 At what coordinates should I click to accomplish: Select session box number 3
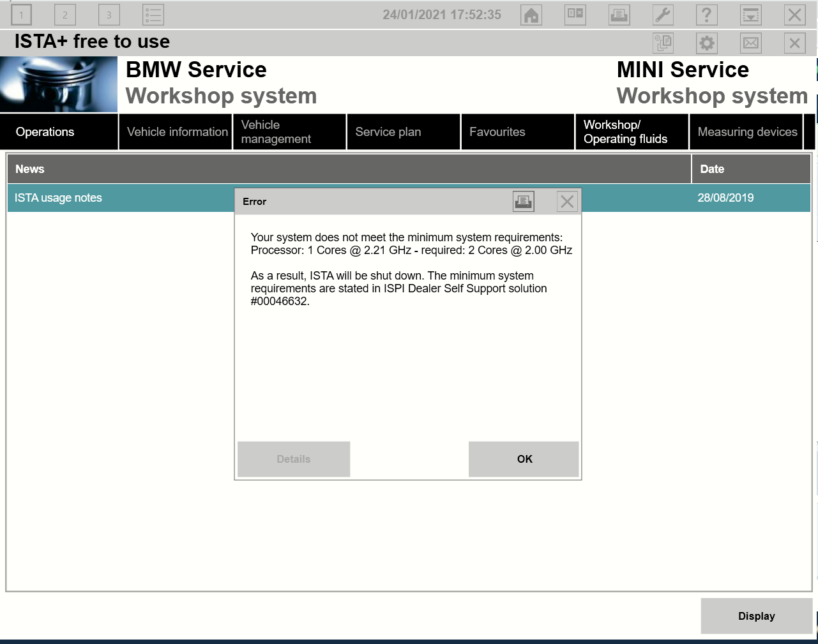pyautogui.click(x=109, y=15)
